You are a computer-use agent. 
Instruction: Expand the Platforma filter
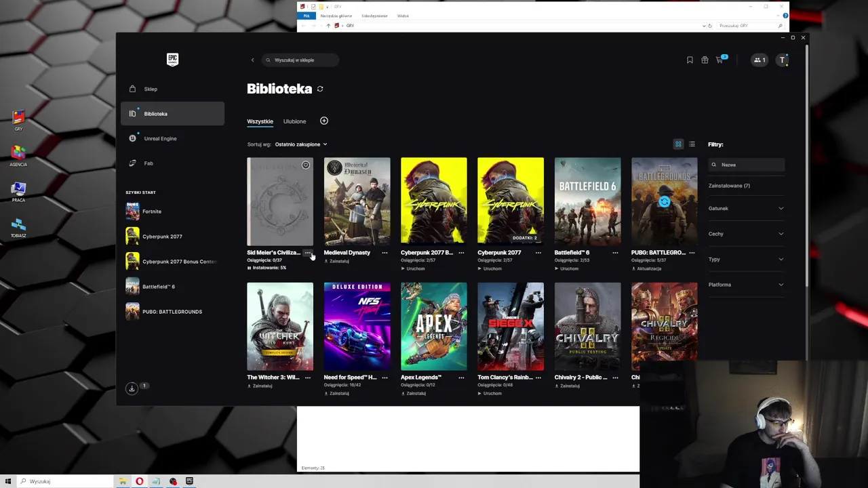[x=746, y=285]
